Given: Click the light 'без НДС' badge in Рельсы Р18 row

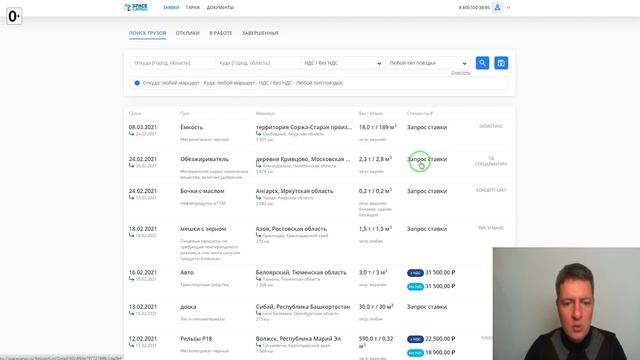Looking at the screenshot, I should [x=415, y=353].
